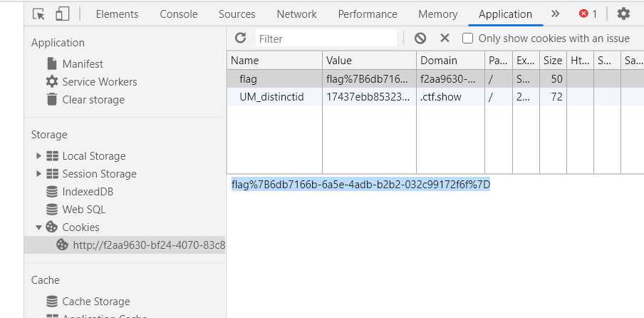Image resolution: width=644 pixels, height=318 pixels.
Task: Collapse the Cookies tree section
Action: tap(38, 227)
